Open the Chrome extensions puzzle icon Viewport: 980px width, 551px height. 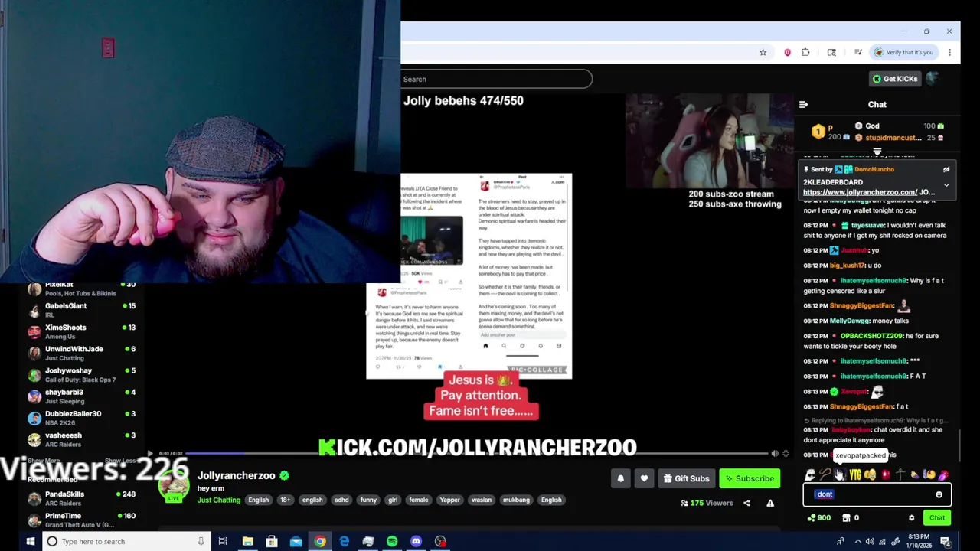tap(805, 52)
